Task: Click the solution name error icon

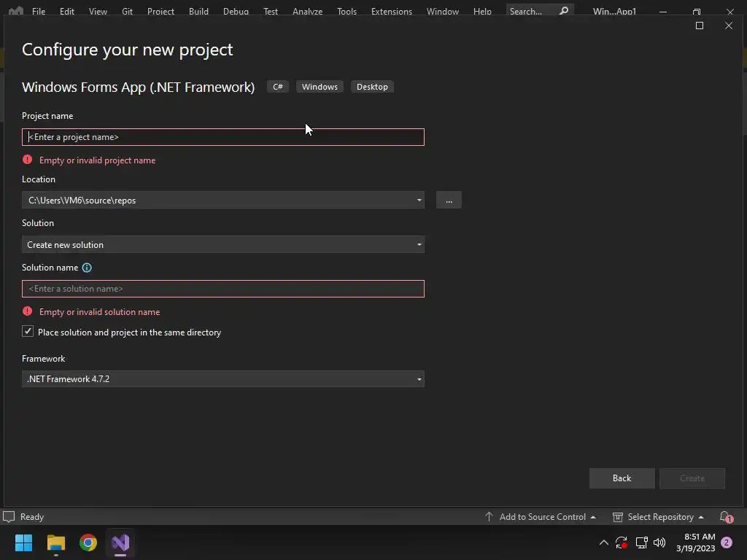Action: click(x=27, y=311)
